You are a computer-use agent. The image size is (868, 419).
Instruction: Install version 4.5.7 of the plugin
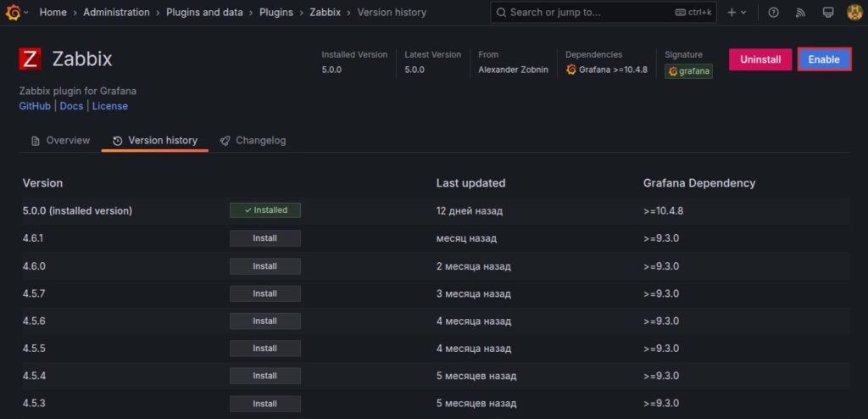click(264, 293)
